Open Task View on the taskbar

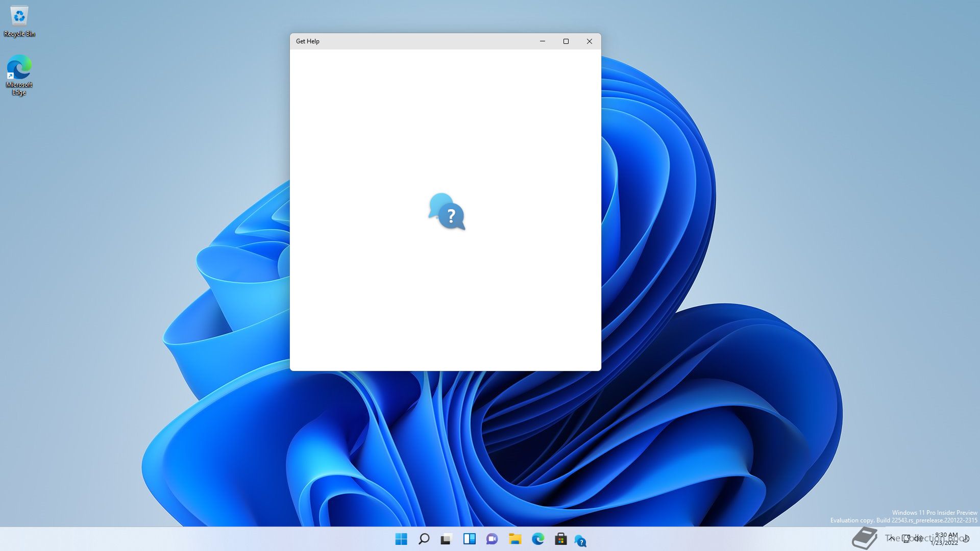tap(447, 539)
